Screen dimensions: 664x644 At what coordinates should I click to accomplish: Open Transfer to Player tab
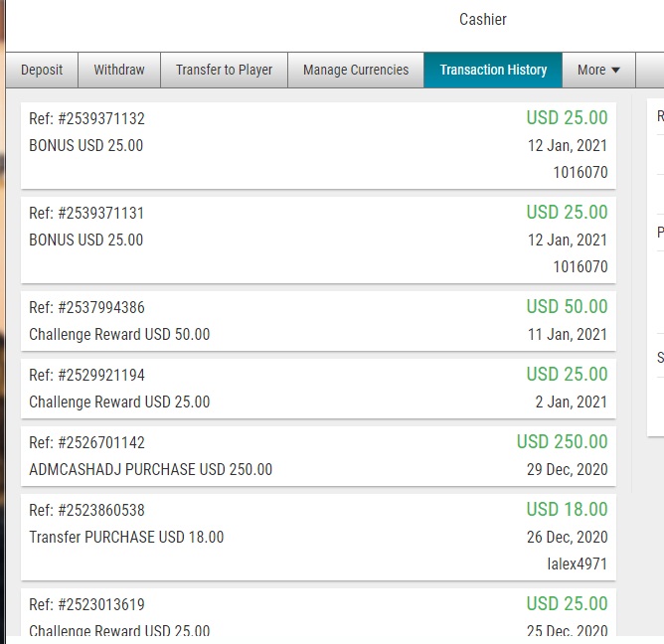224,70
